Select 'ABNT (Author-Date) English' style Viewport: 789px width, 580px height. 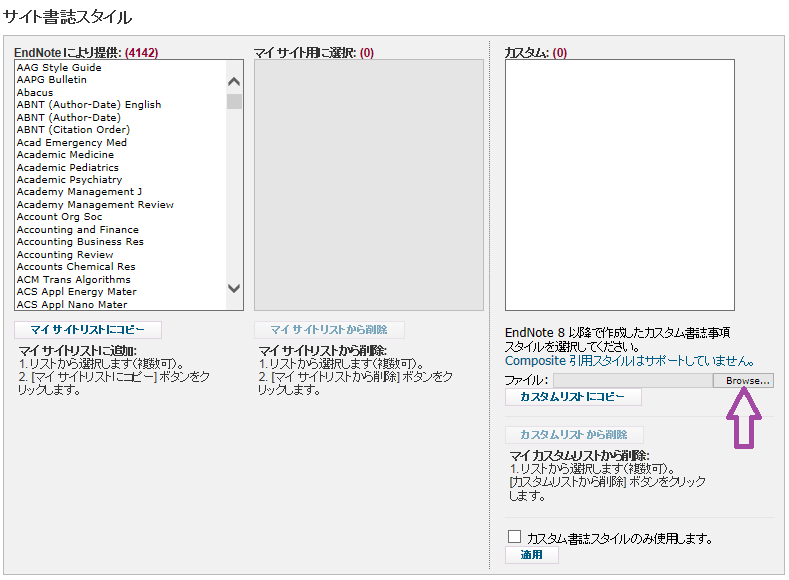tap(89, 105)
